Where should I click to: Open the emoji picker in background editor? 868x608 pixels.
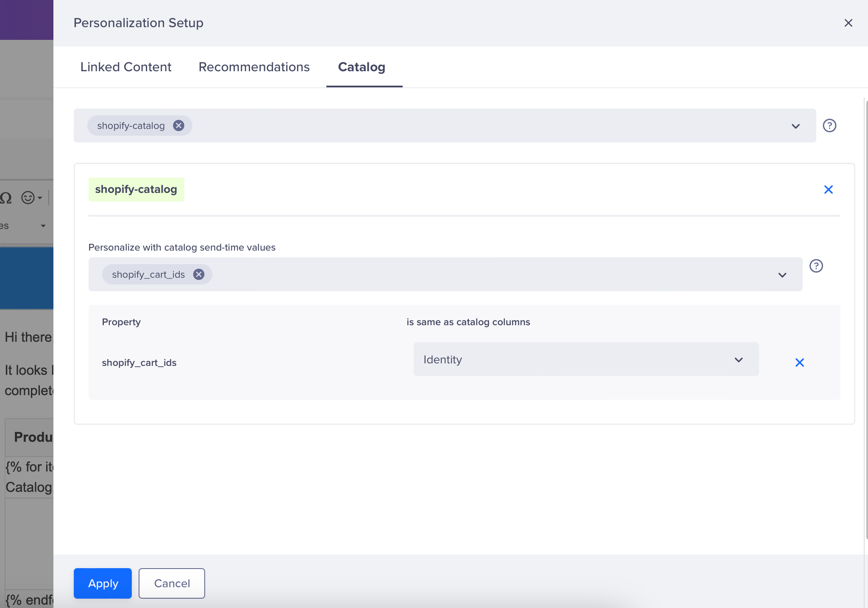coord(32,198)
